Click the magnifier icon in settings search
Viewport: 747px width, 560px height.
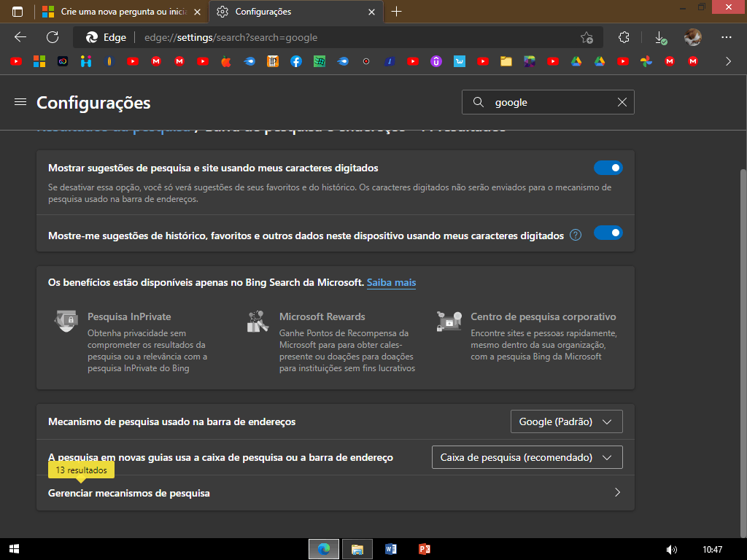(479, 102)
